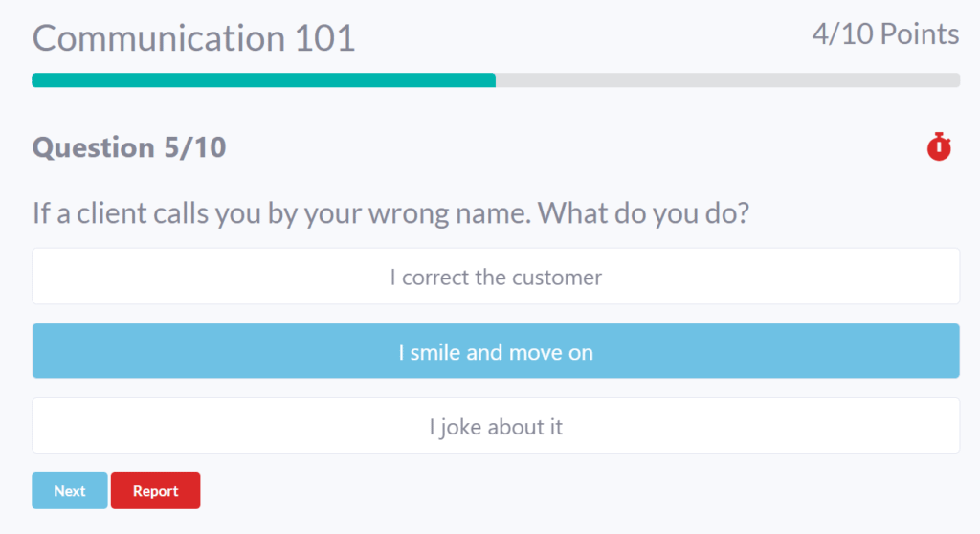The width and height of the screenshot is (980, 534).
Task: Click the '4/10 Points' score label
Action: pos(885,34)
